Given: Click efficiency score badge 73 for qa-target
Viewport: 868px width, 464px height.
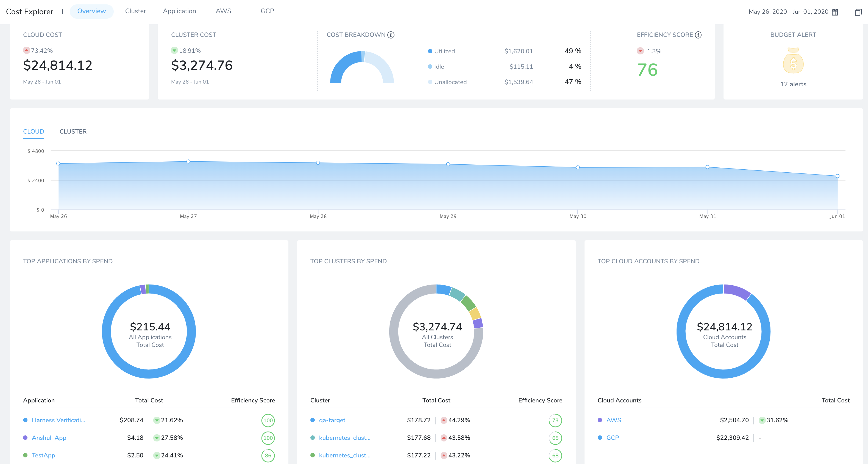Looking at the screenshot, I should [x=555, y=420].
